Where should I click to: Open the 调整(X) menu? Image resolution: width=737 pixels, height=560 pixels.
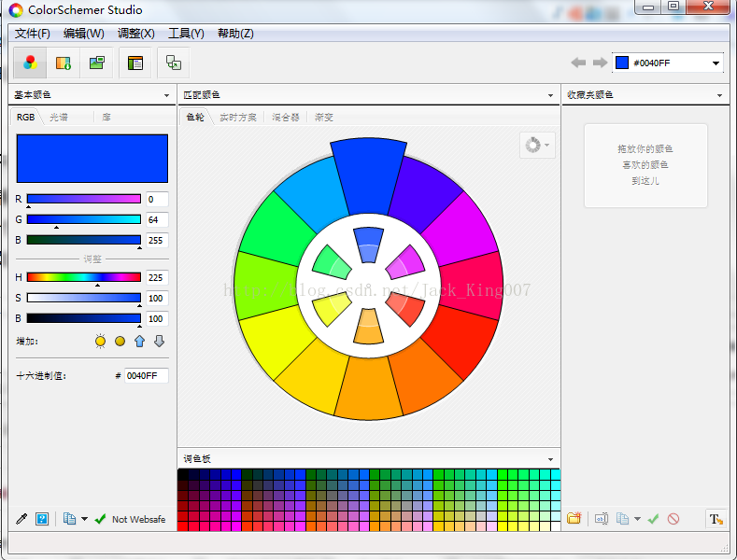tap(135, 34)
